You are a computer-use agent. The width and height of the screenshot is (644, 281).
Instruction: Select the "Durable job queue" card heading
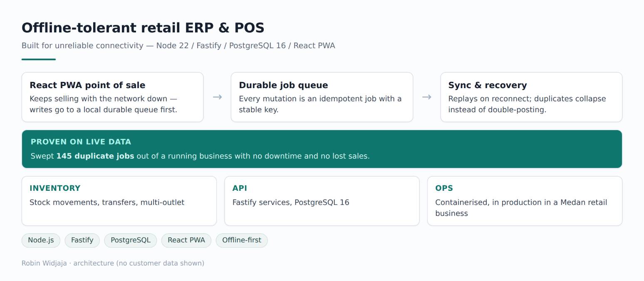(283, 85)
